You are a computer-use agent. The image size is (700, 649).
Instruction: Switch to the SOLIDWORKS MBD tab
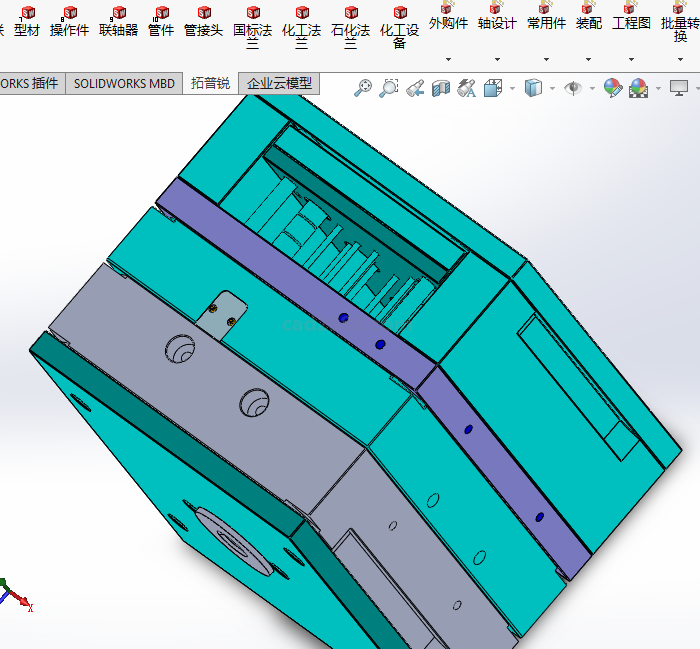[x=124, y=83]
